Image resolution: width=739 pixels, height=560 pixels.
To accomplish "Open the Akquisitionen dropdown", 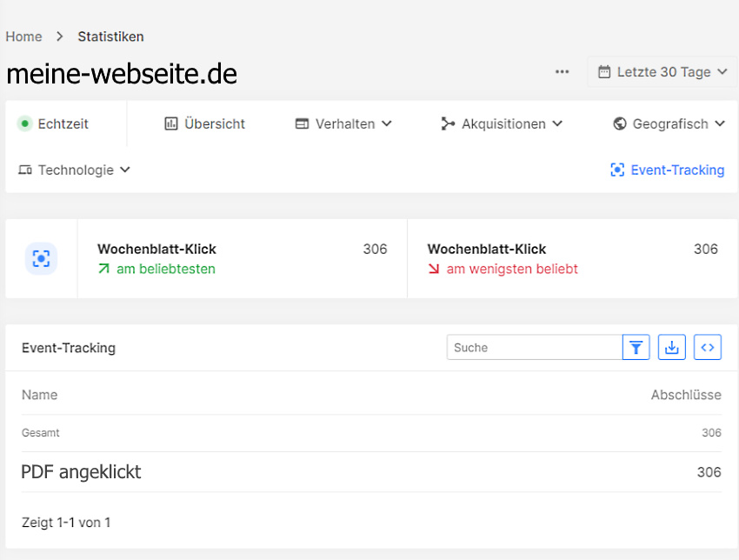I will click(x=502, y=123).
